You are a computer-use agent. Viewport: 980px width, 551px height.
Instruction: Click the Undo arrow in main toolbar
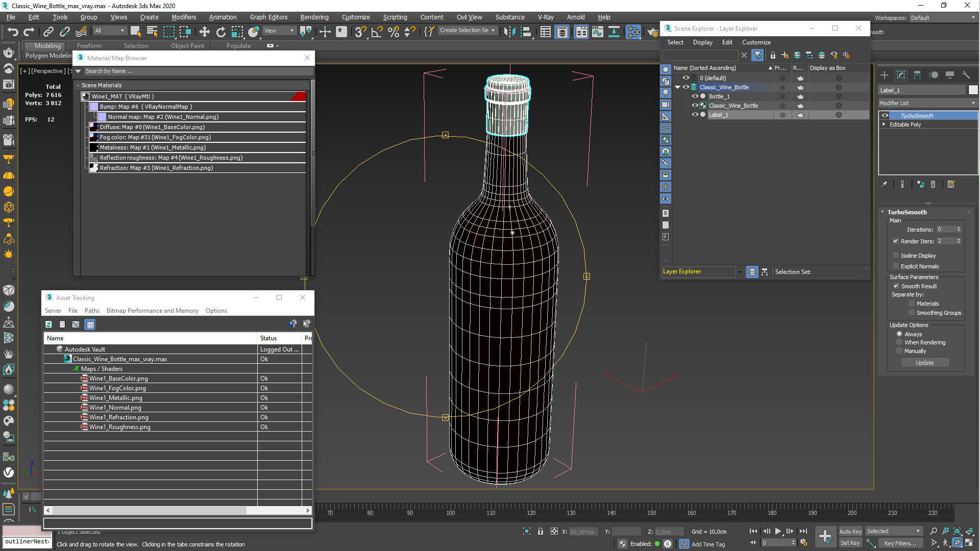(13, 32)
